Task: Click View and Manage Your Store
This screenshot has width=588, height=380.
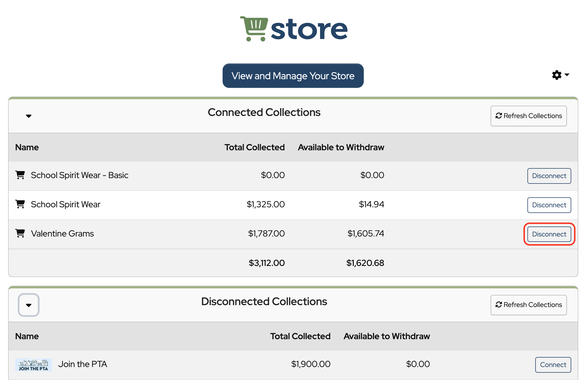Action: (293, 76)
